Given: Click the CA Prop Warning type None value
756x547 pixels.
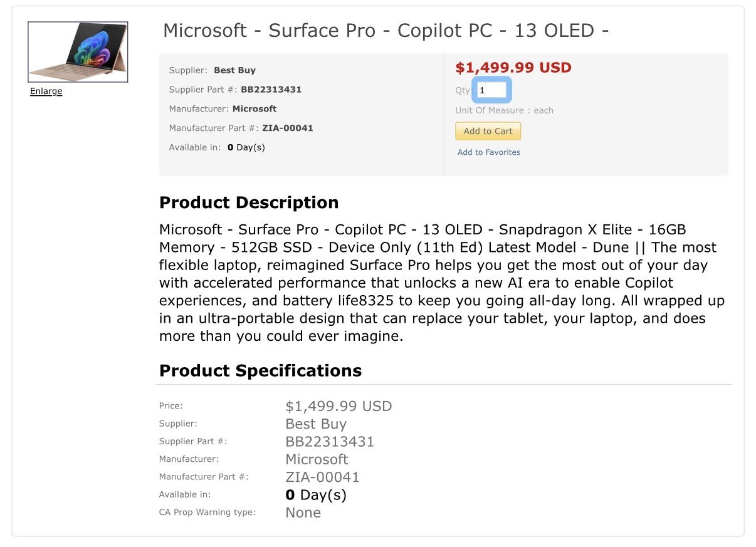Looking at the screenshot, I should 303,513.
